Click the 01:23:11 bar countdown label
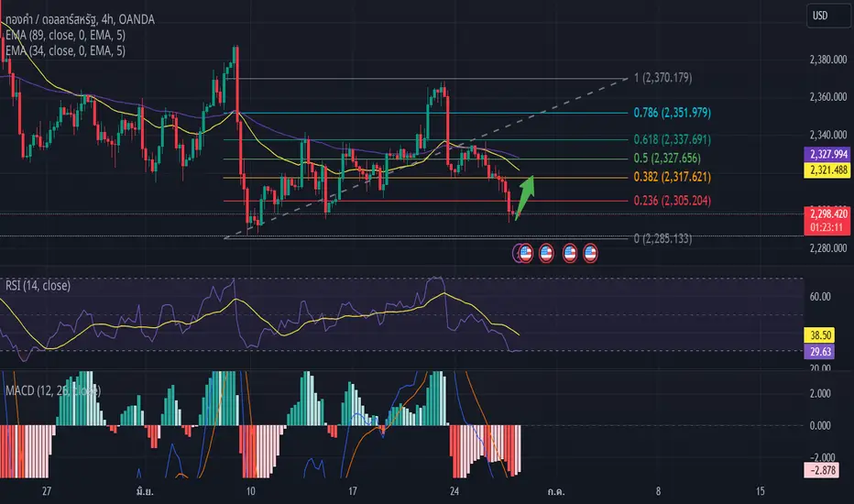Screen dimensions: 854x504 click(827, 228)
